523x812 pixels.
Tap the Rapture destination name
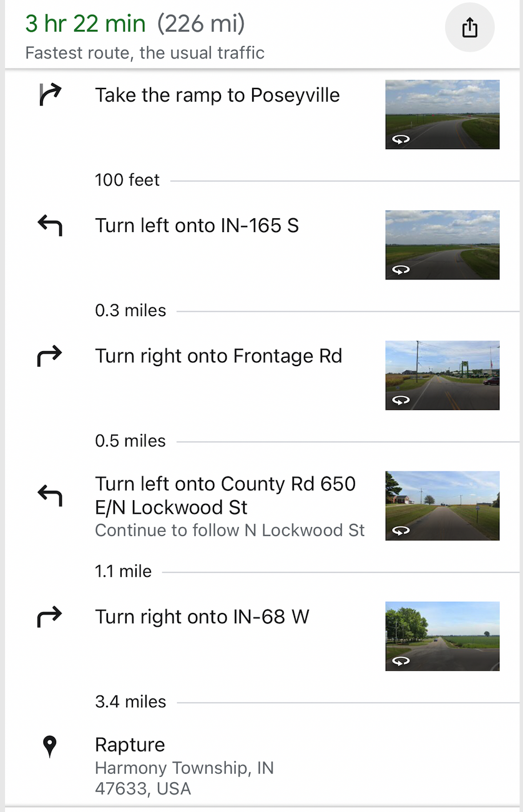[x=130, y=745]
